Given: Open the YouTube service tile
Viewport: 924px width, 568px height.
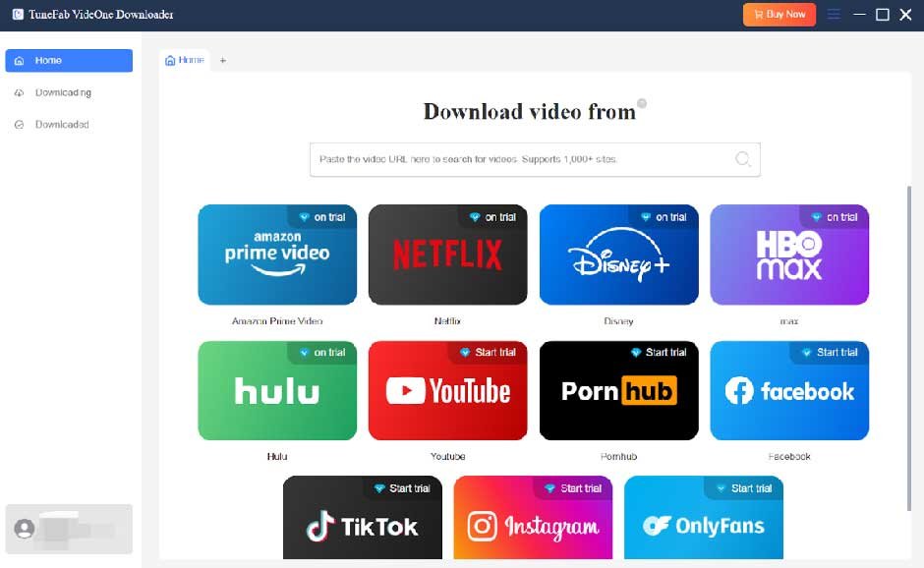Looking at the screenshot, I should click(x=448, y=390).
